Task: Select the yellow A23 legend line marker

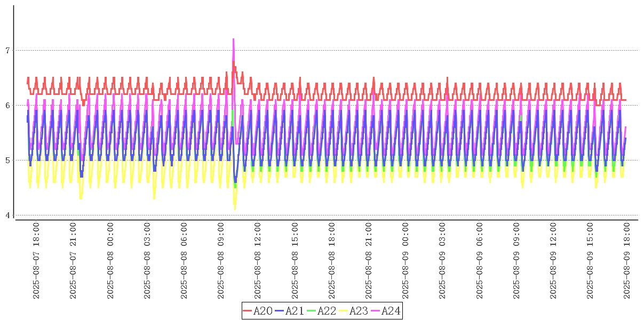Action: coord(343,311)
